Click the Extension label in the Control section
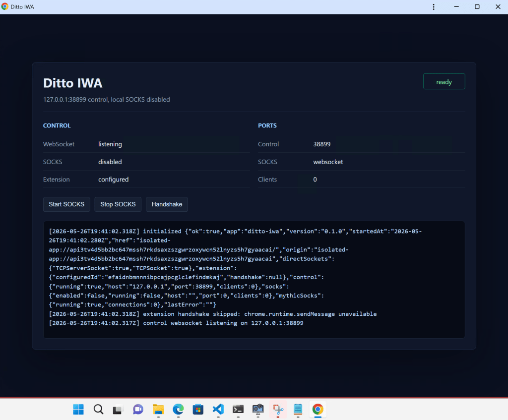The image size is (508, 420). (57, 180)
